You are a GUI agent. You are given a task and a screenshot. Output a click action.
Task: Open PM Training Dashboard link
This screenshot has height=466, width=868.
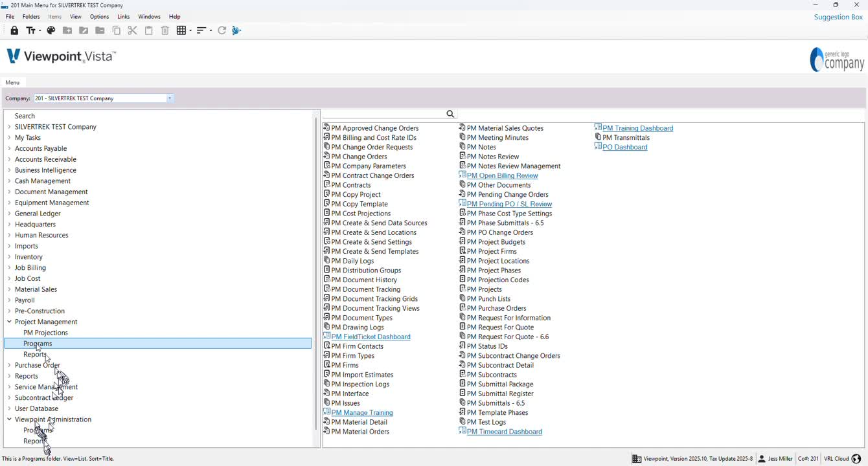click(637, 128)
